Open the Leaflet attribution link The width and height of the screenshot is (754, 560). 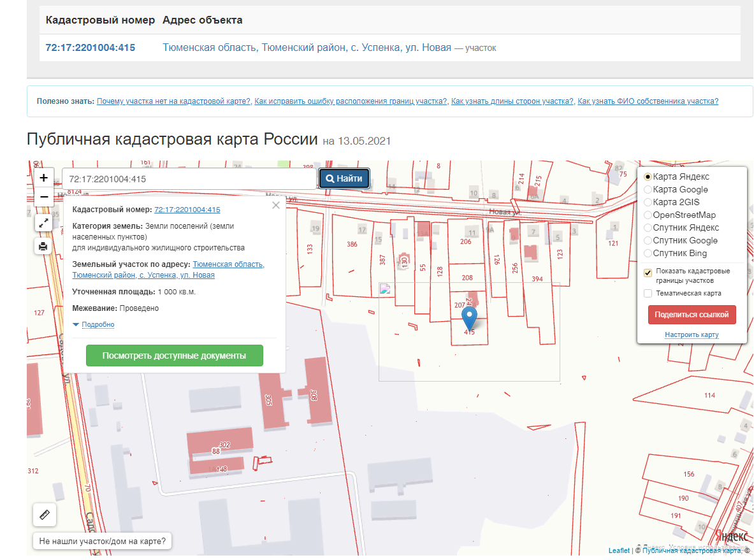(x=619, y=550)
